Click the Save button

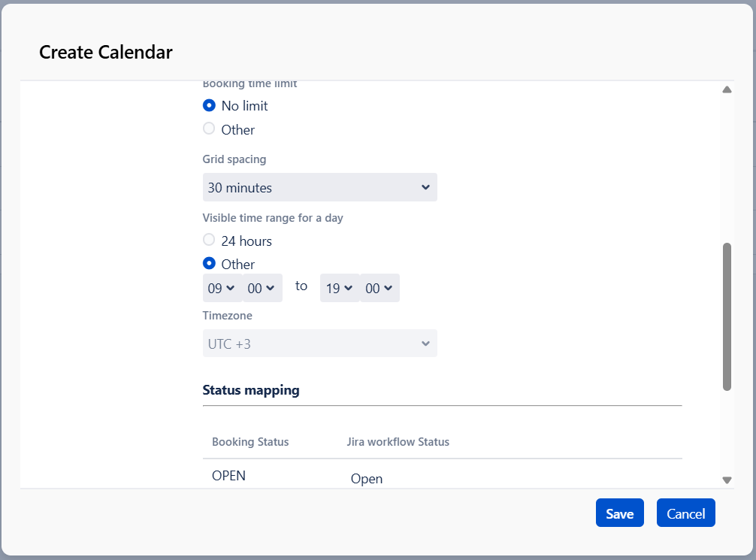619,513
